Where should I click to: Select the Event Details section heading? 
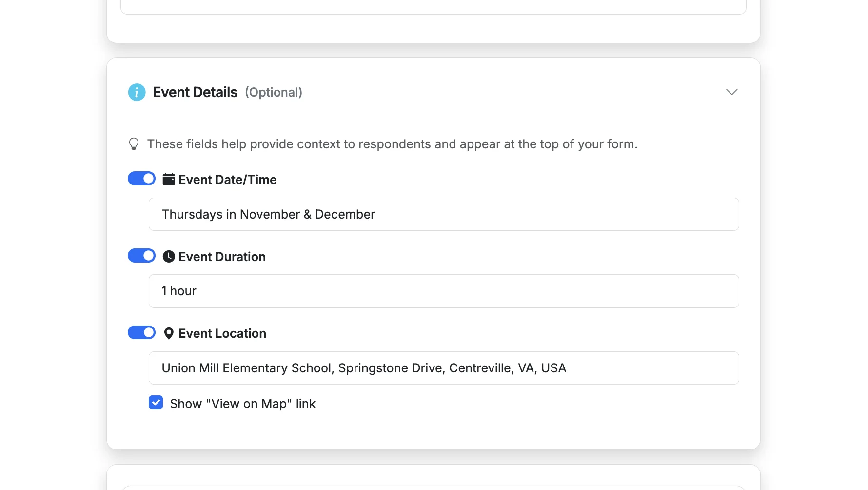pos(195,92)
